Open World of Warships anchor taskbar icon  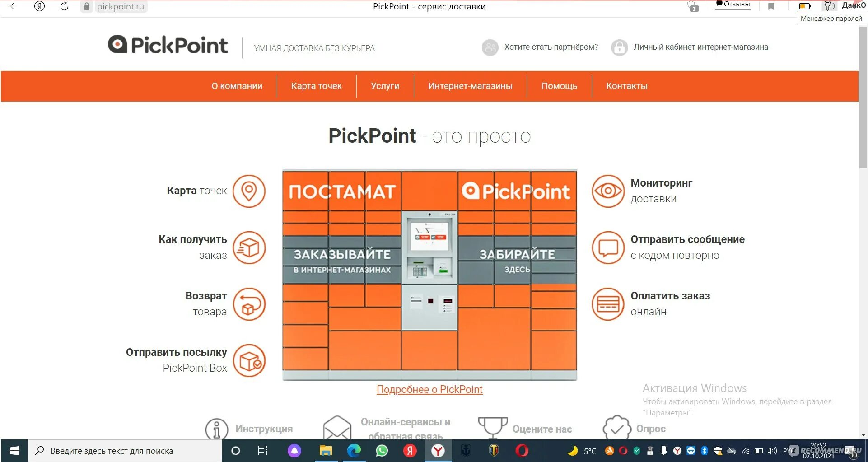[466, 451]
